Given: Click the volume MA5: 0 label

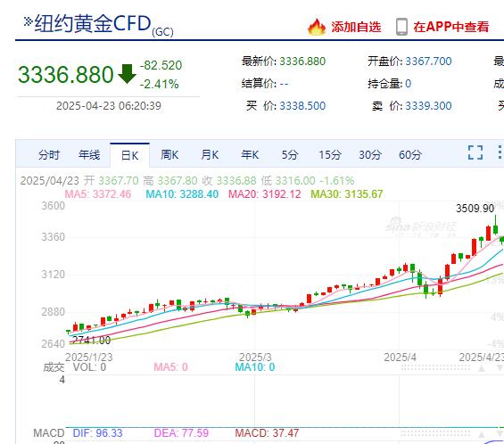Looking at the screenshot, I should (170, 367).
